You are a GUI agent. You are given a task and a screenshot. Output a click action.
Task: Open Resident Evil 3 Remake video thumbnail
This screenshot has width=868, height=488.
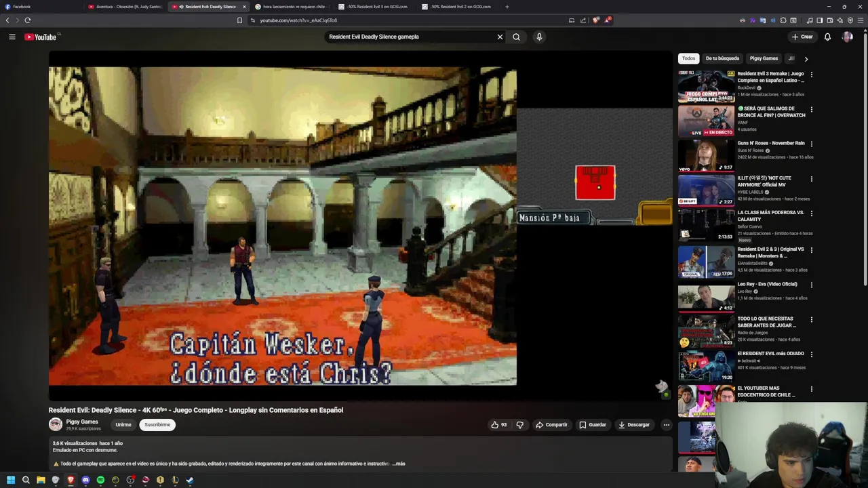point(706,86)
